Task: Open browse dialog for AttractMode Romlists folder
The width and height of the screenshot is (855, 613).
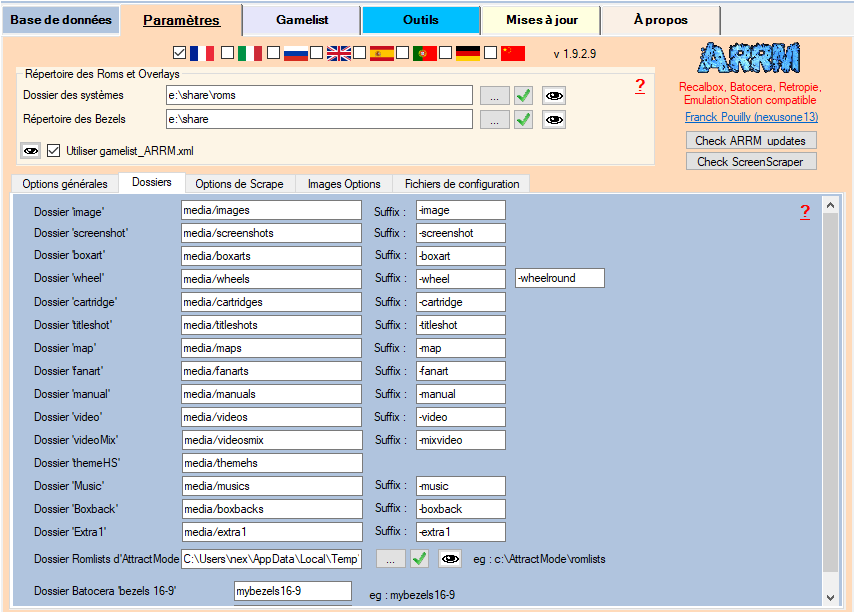Action: 390,558
